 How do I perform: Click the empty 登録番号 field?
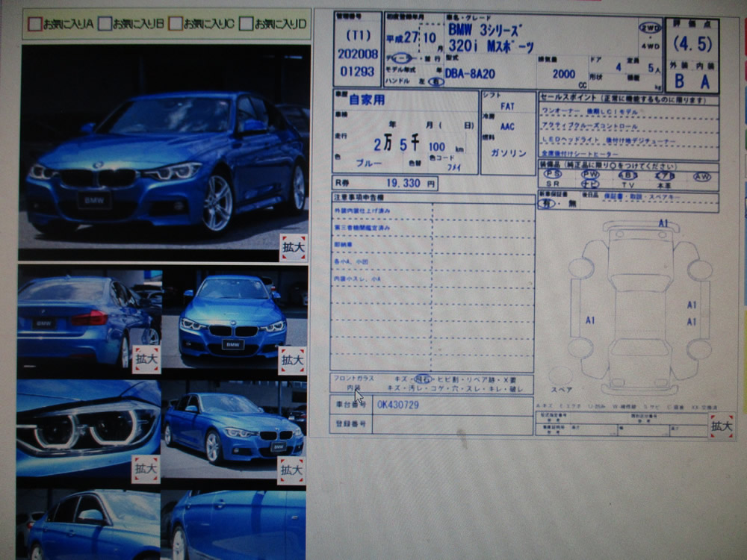pyautogui.click(x=452, y=424)
